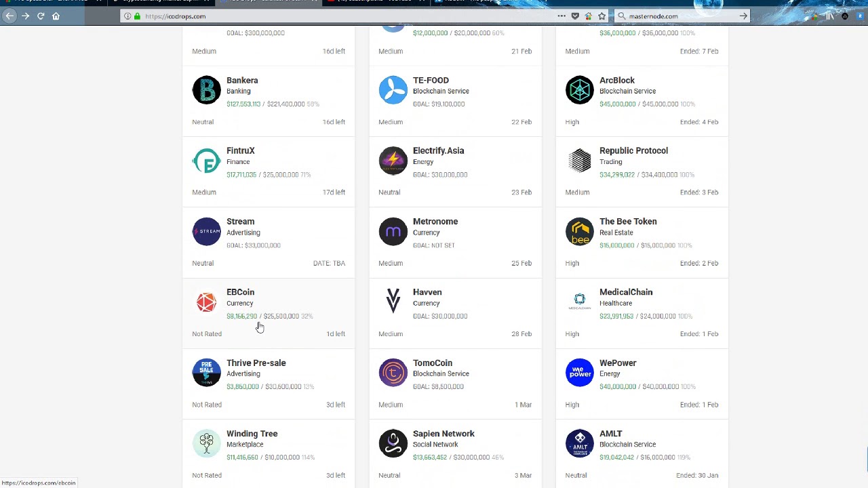
Task: Go to the browser home page icon
Action: pyautogui.click(x=56, y=16)
